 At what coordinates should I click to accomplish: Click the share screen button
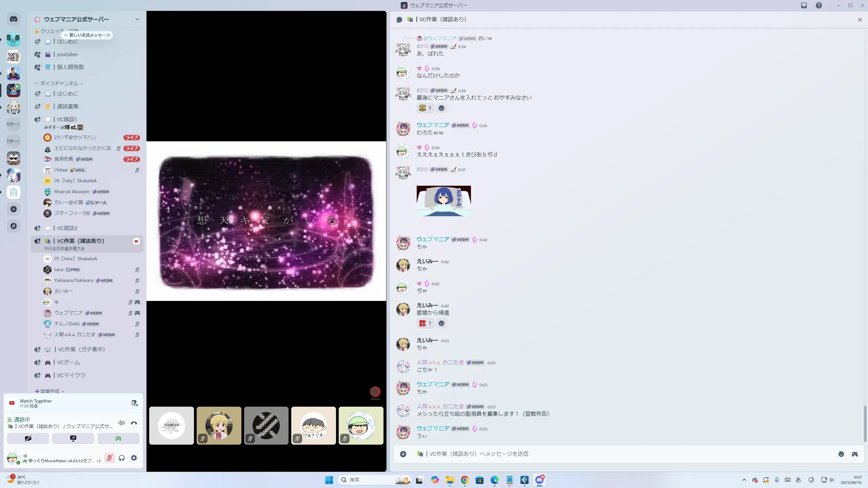73,439
